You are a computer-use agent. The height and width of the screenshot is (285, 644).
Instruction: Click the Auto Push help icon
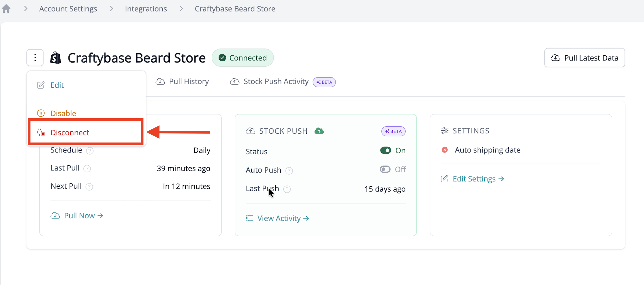(289, 171)
